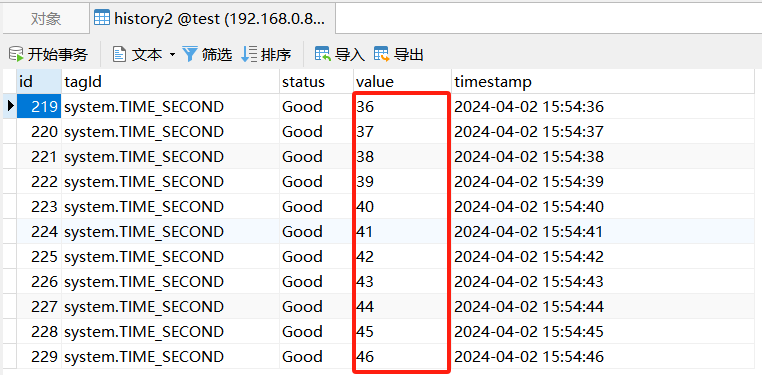This screenshot has width=762, height=375.
Task: Click the Export (导出) icon
Action: 382,54
